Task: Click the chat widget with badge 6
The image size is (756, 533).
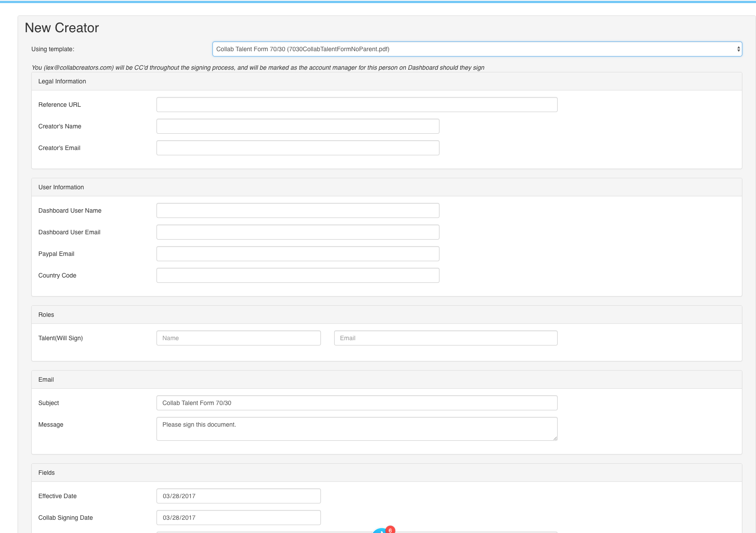Action: click(383, 530)
